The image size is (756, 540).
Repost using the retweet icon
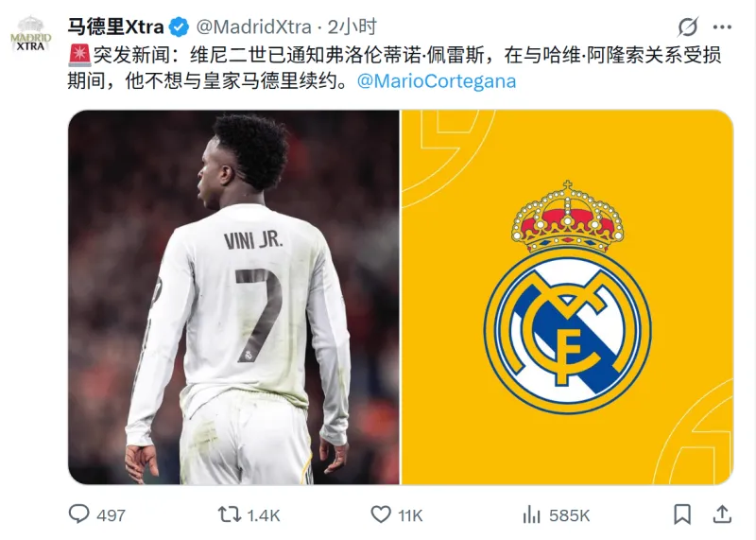(230, 514)
